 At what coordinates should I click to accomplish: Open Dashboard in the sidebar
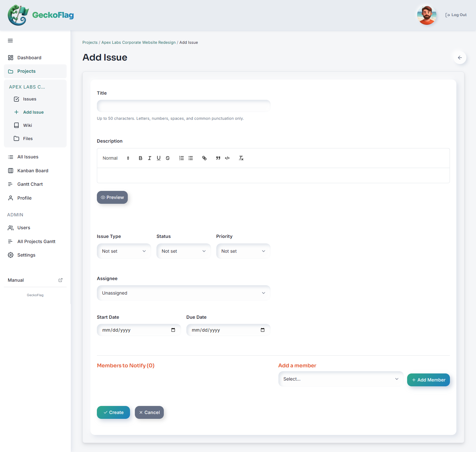(35, 58)
